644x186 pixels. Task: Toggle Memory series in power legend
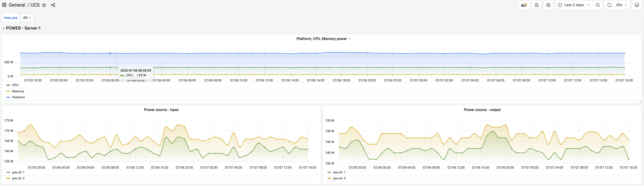[18, 91]
